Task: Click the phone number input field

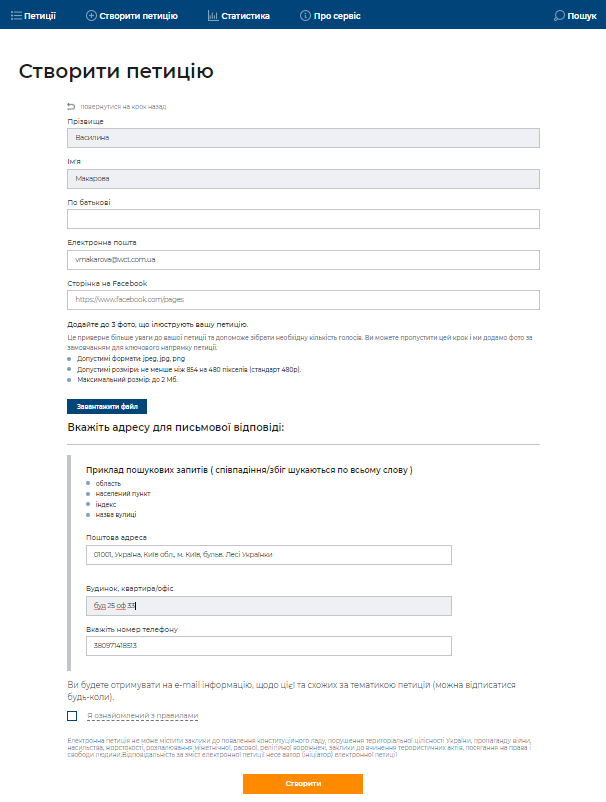Action: pyautogui.click(x=269, y=646)
